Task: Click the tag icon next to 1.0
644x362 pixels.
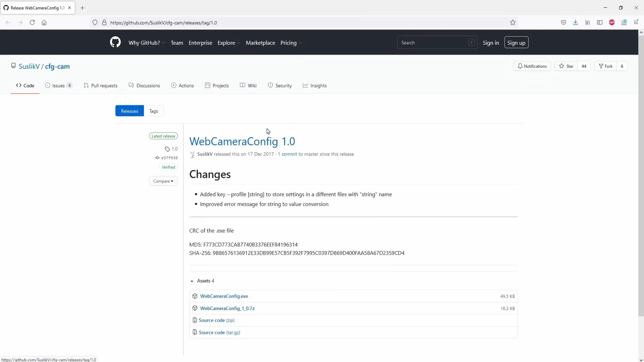Action: [167, 149]
